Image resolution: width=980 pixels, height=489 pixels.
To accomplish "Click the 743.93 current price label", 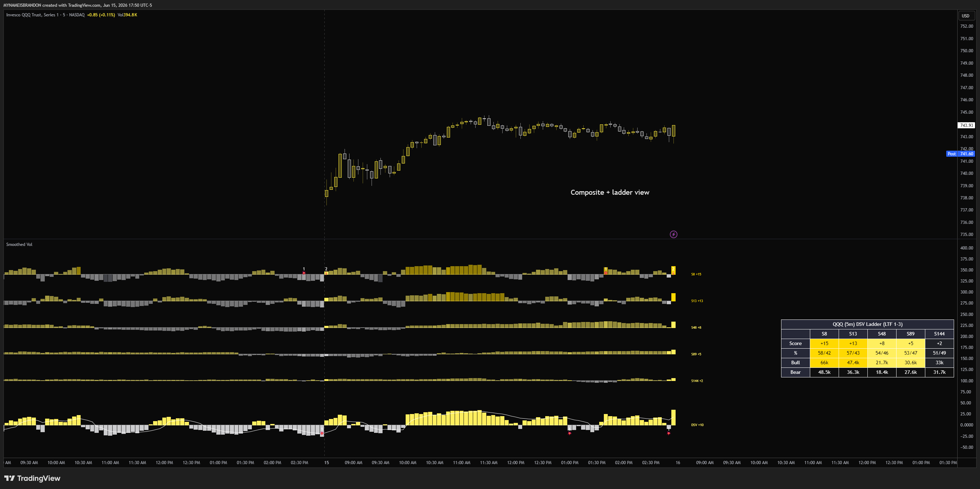I will (966, 125).
